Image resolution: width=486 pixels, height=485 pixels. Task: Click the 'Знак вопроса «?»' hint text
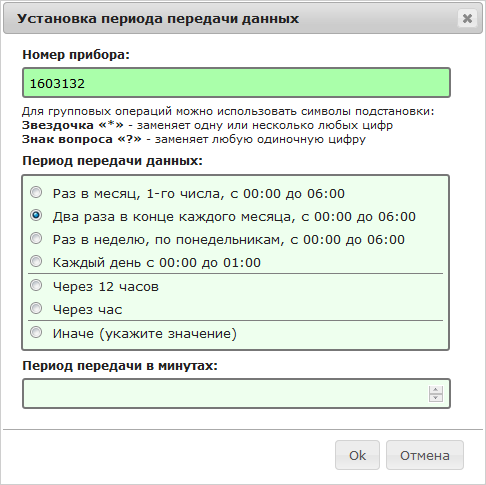point(82,139)
